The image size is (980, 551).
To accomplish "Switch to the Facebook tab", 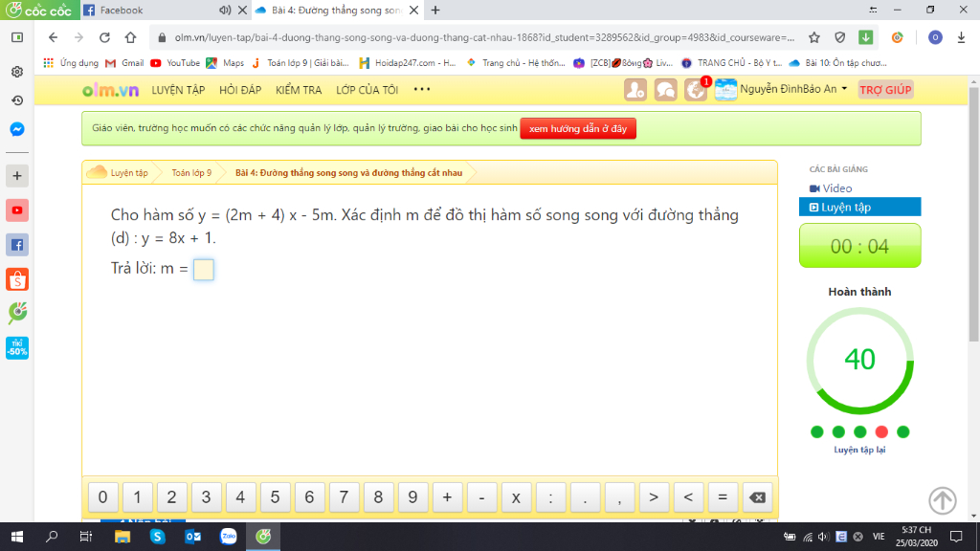I will tap(150, 10).
